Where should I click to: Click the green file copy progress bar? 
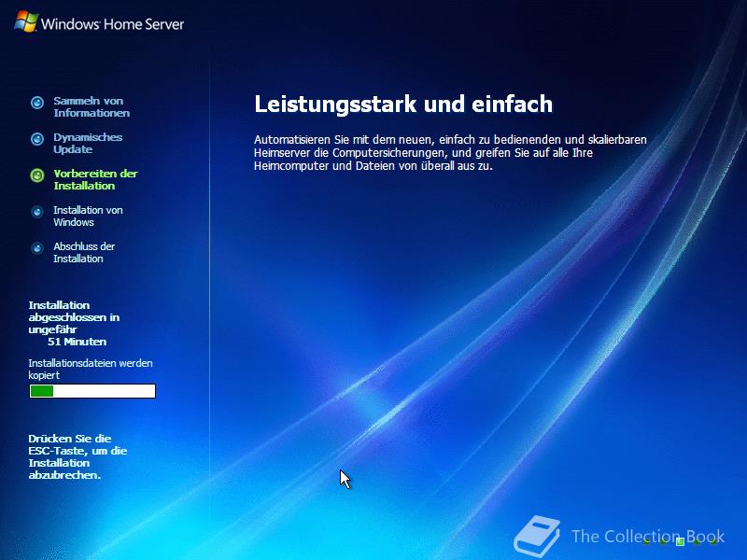point(92,391)
